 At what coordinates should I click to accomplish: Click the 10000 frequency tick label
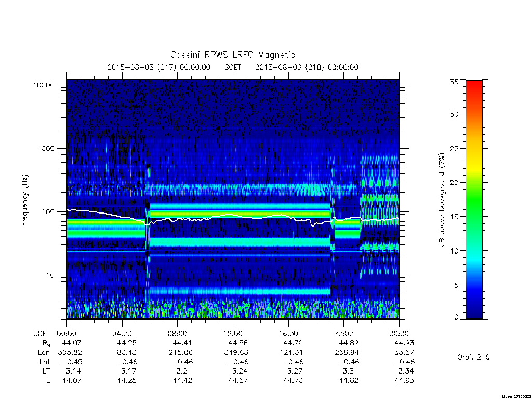tap(44, 85)
